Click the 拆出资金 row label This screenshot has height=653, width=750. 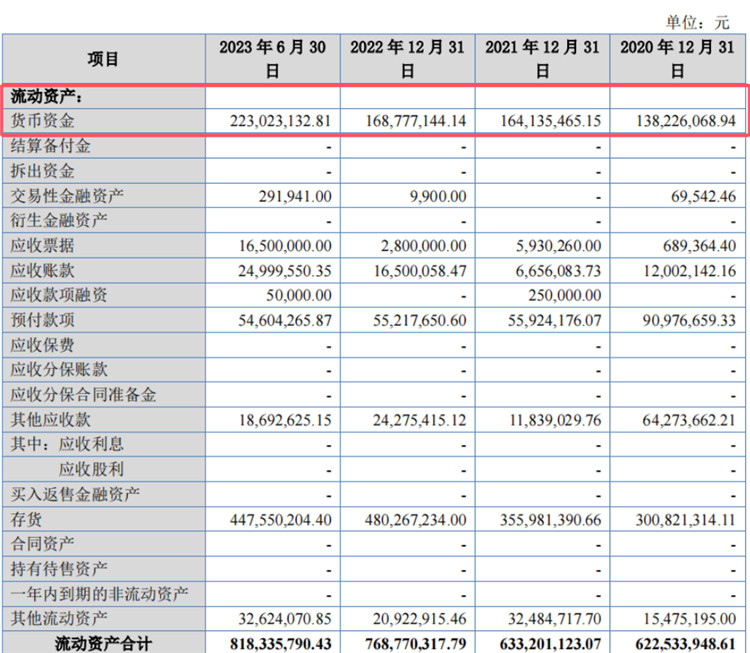(x=42, y=171)
